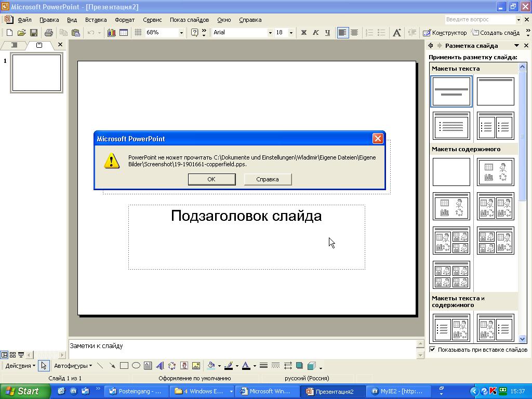Insert clip art from the drawing toolbar

tap(184, 365)
